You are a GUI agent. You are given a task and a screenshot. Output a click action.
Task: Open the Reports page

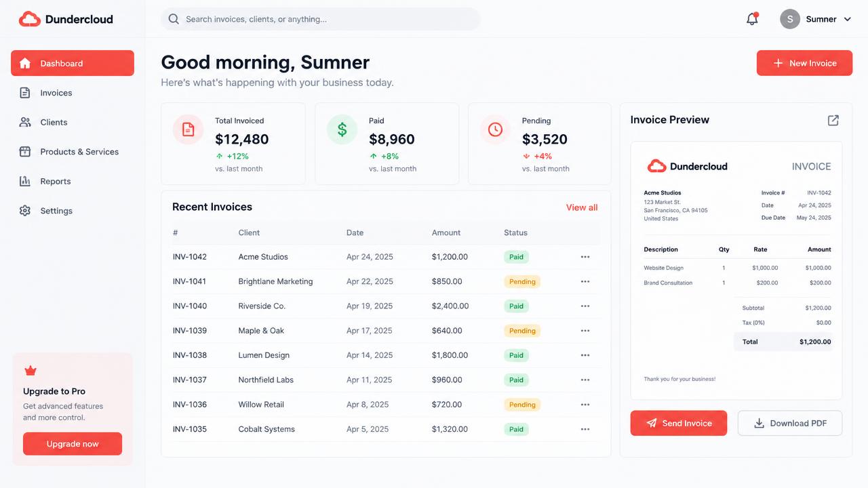coord(73,181)
